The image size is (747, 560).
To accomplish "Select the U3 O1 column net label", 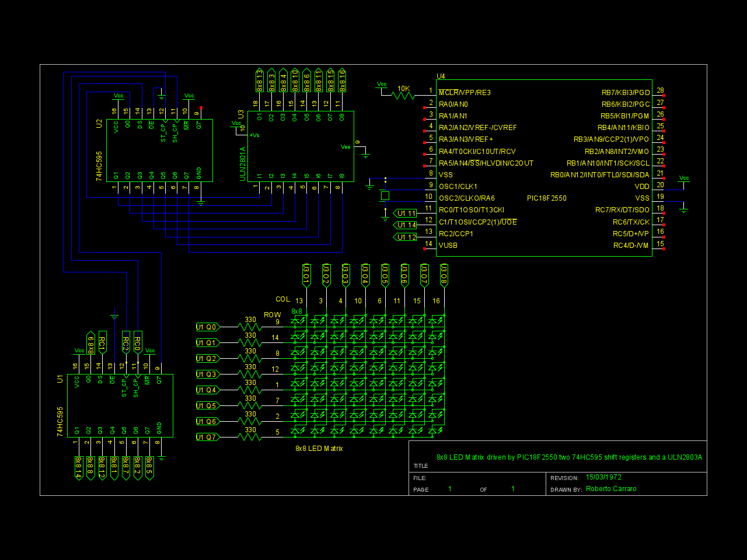I will 306,275.
